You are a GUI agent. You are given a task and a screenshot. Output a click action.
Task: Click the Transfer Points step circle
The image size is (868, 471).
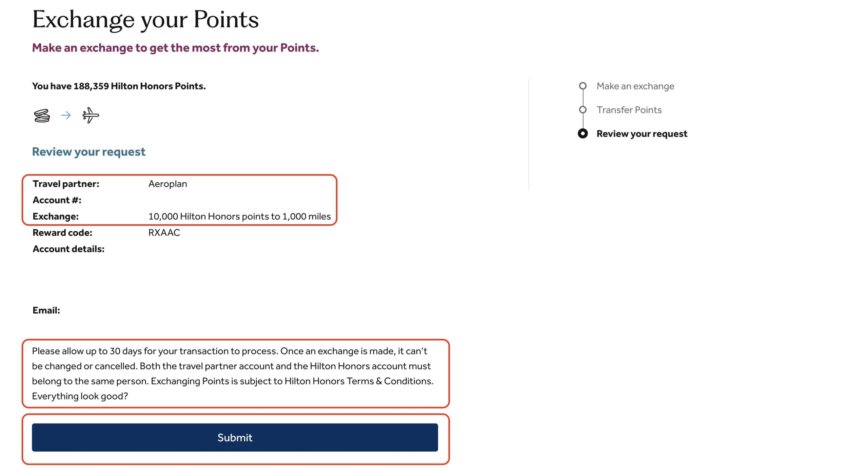click(x=583, y=110)
